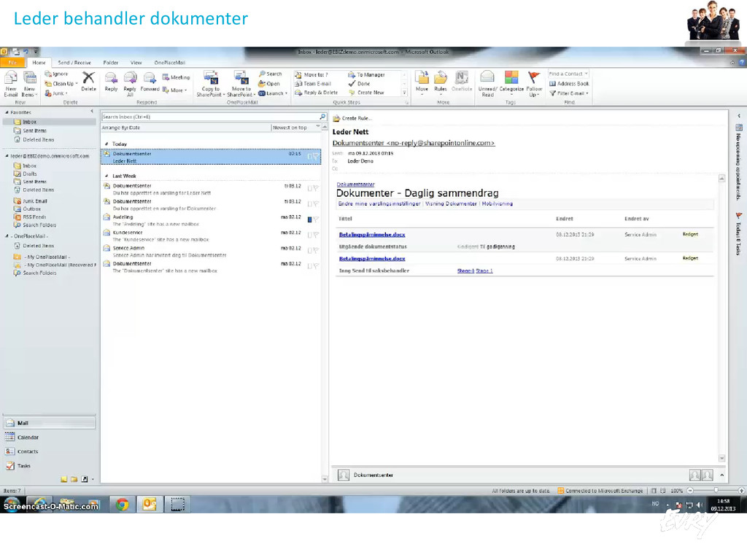This screenshot has width=747, height=560.
Task: Click in the Search Inbox field
Action: tap(209, 117)
